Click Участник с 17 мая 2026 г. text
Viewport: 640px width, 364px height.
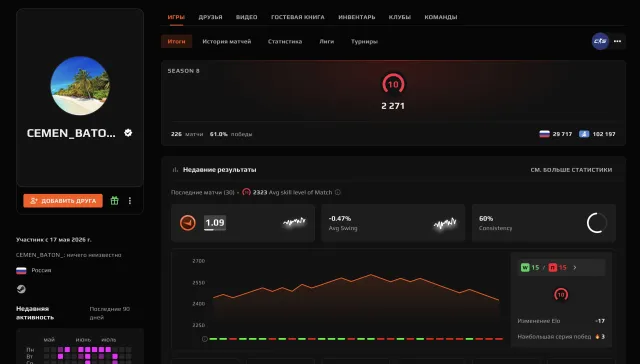coord(54,240)
